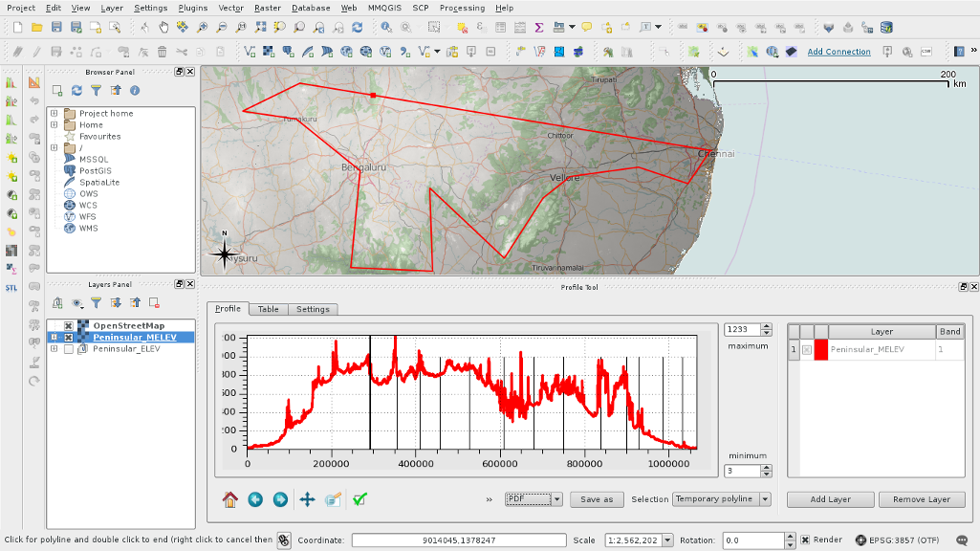Open the PDF export format dropdown
Viewport: 980px width, 551px height.
point(534,499)
